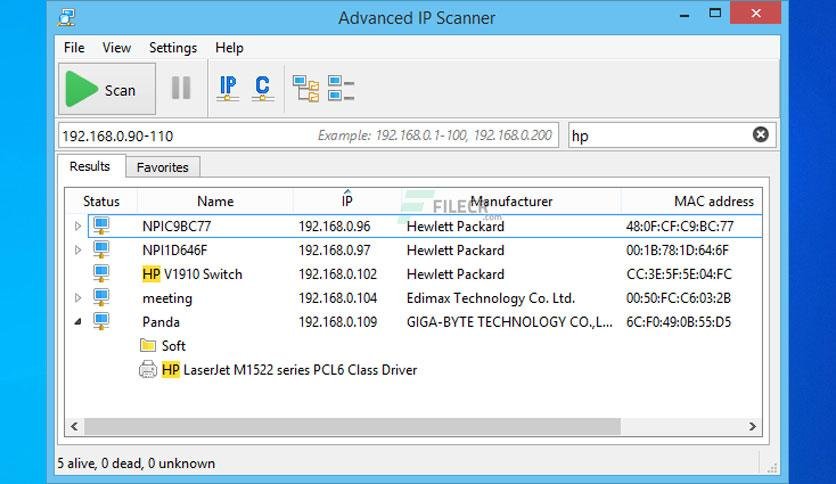Expand the meeting device row
The height and width of the screenshot is (484, 836).
coord(78,297)
